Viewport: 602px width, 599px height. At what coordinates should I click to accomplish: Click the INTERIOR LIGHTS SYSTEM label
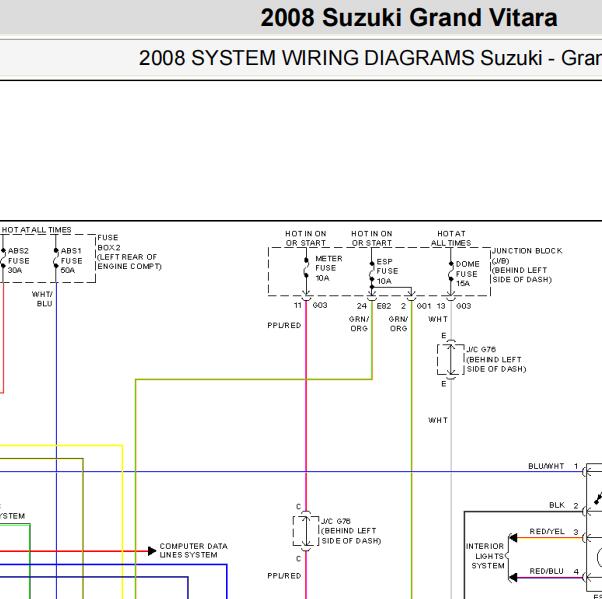pyautogui.click(x=485, y=556)
